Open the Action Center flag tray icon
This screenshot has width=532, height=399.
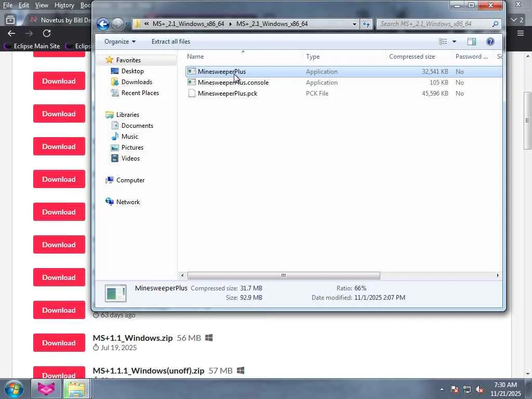coord(455,390)
